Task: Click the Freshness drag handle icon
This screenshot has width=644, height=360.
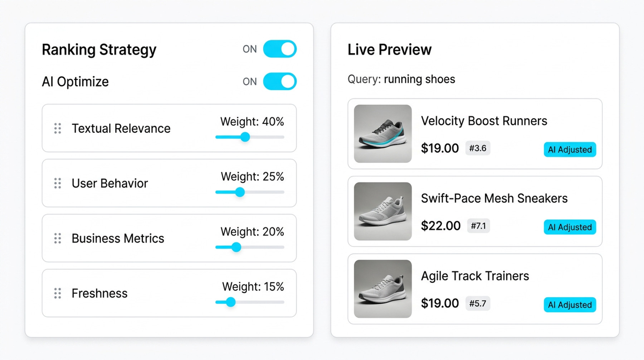Action: click(x=58, y=293)
